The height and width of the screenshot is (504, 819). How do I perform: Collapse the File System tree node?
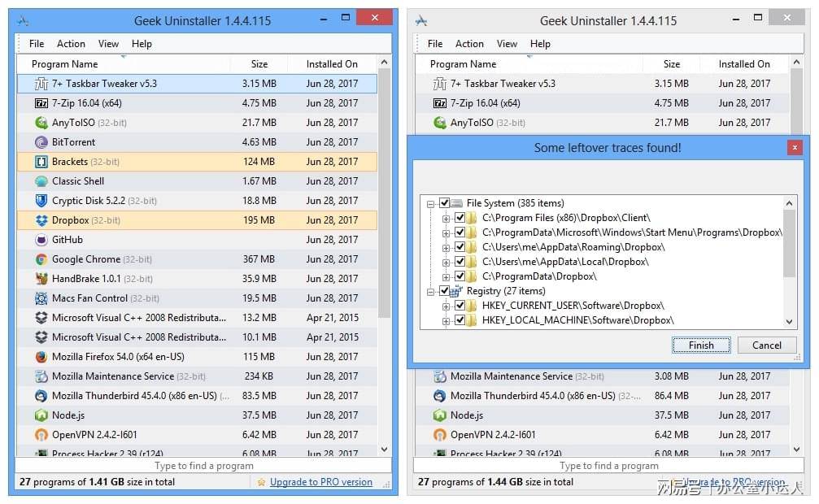point(430,204)
